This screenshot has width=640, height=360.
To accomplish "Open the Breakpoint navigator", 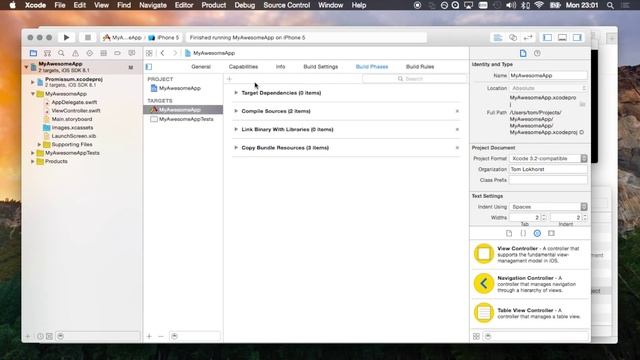I will [x=117, y=53].
